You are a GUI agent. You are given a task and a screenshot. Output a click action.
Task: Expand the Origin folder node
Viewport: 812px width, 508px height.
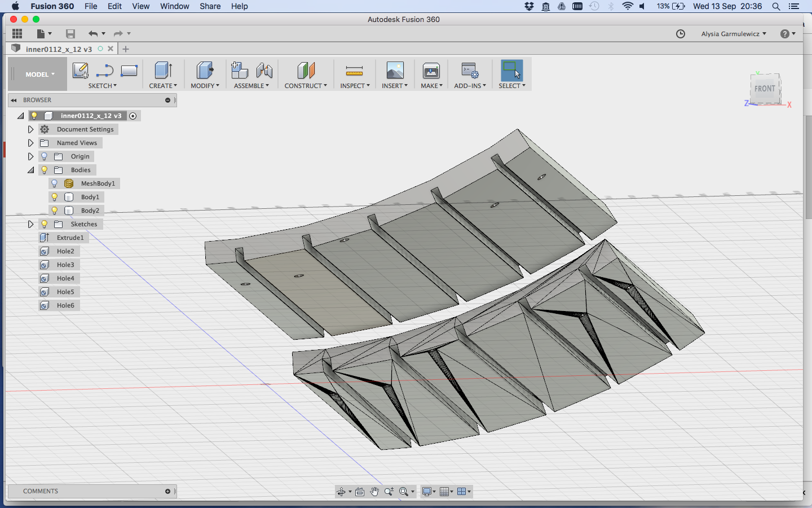click(31, 156)
